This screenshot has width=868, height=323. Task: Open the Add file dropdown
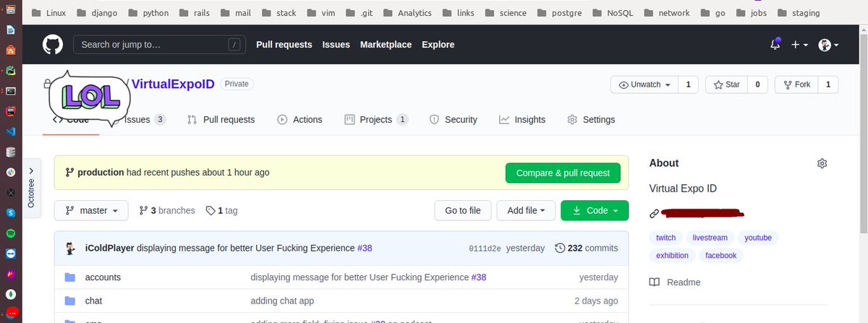(x=526, y=210)
